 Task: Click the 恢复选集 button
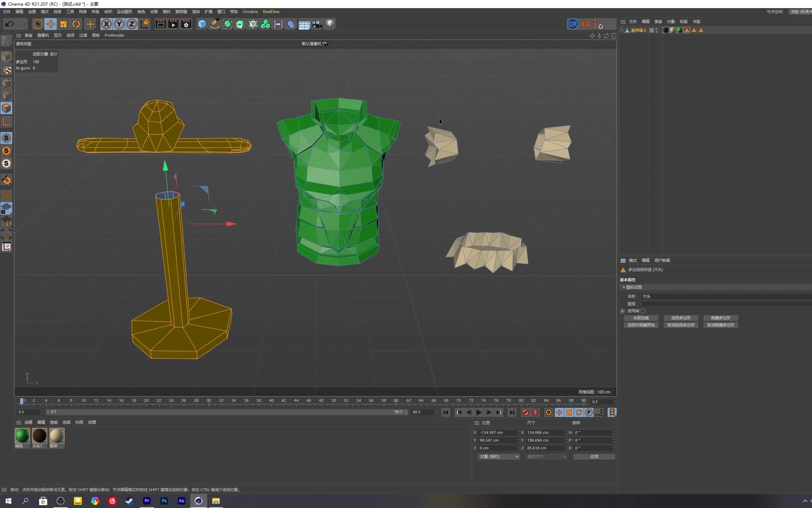coord(641,318)
